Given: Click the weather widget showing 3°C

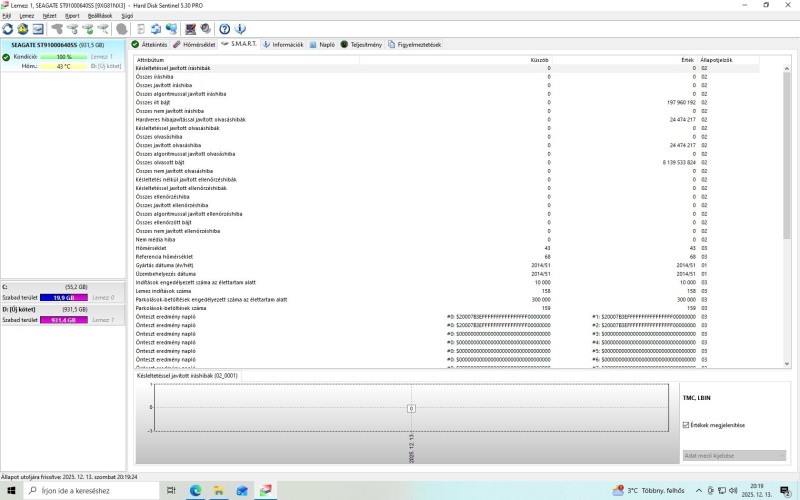Looking at the screenshot, I should pyautogui.click(x=648, y=490).
